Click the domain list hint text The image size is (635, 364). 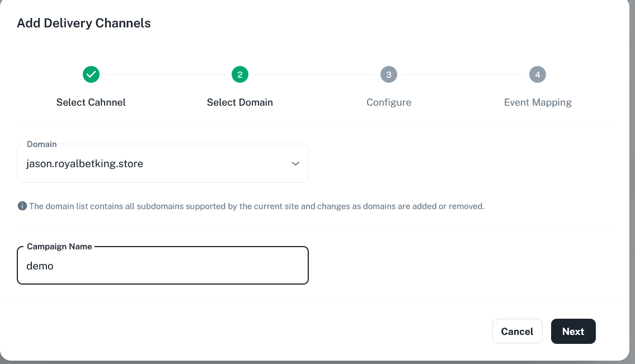(x=256, y=206)
